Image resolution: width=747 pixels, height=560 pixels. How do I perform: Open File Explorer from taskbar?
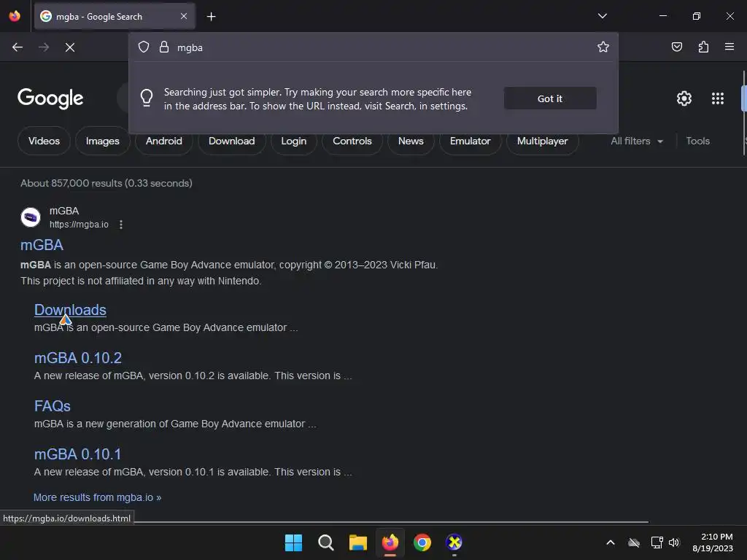point(357,542)
